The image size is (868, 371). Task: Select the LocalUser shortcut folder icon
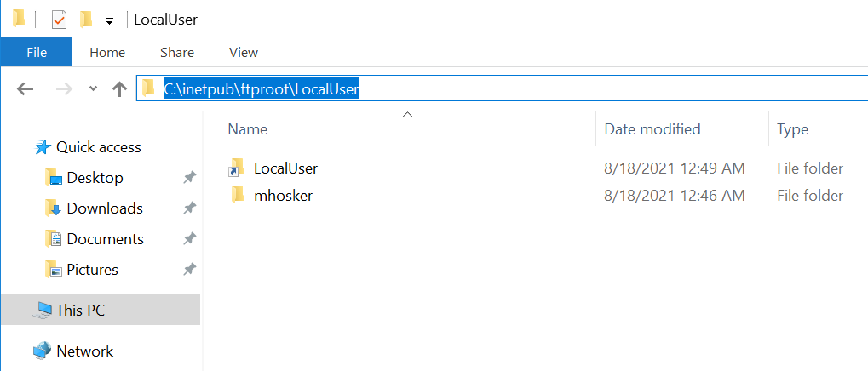[236, 168]
